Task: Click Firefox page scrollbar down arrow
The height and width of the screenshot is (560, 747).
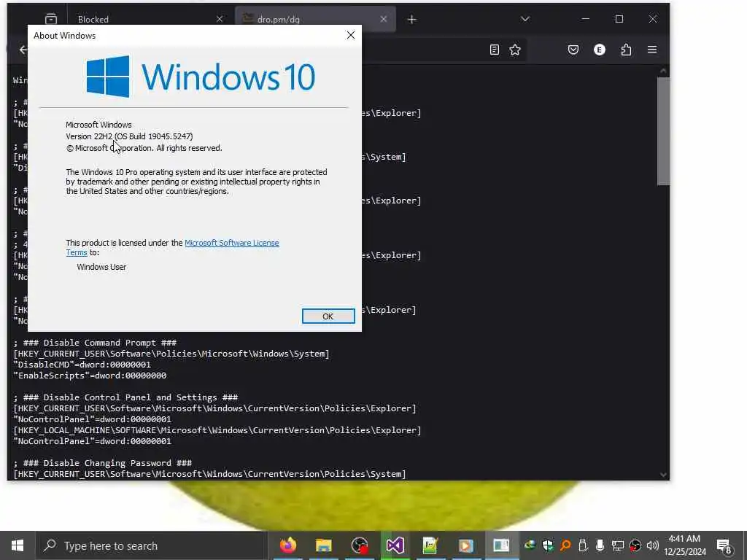Action: (663, 474)
